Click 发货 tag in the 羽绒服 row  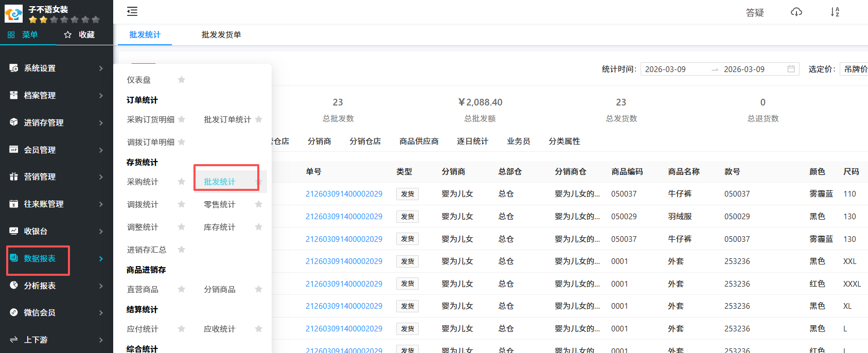coord(408,217)
